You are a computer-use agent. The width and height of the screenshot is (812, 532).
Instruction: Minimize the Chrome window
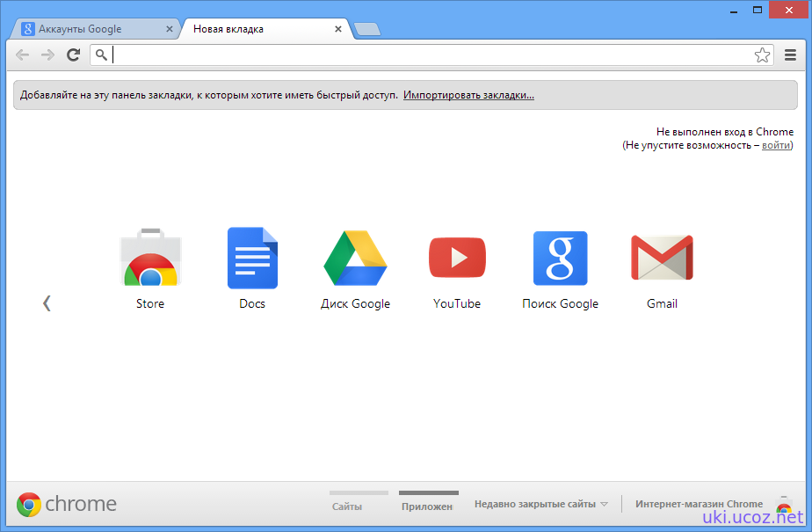(734, 11)
